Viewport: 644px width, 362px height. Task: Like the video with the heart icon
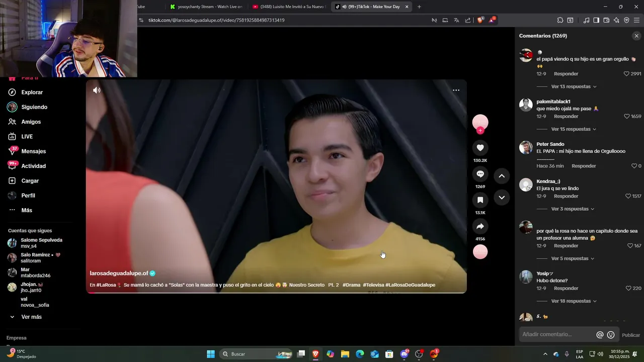click(x=480, y=148)
